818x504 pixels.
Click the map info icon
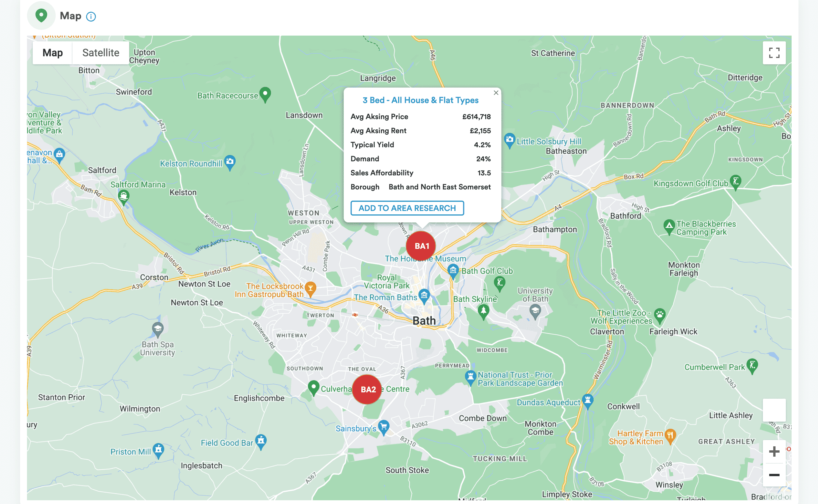91,16
